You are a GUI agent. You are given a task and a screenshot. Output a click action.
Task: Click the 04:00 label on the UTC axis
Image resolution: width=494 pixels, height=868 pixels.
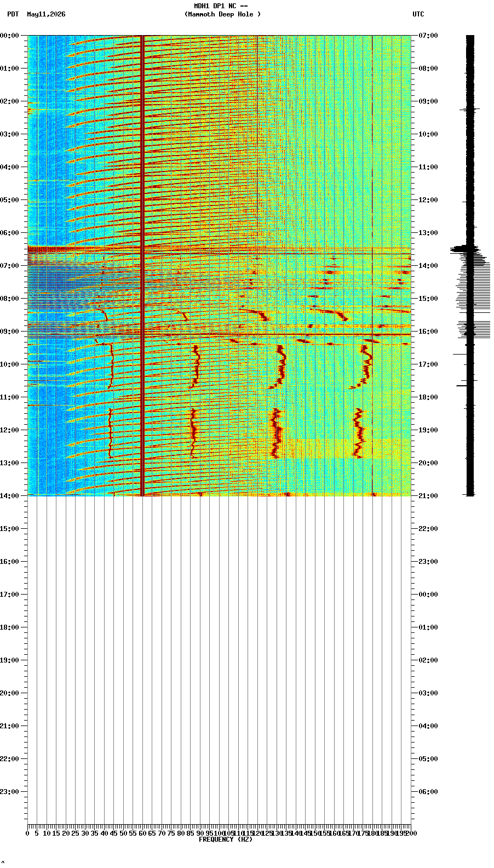[x=428, y=726]
